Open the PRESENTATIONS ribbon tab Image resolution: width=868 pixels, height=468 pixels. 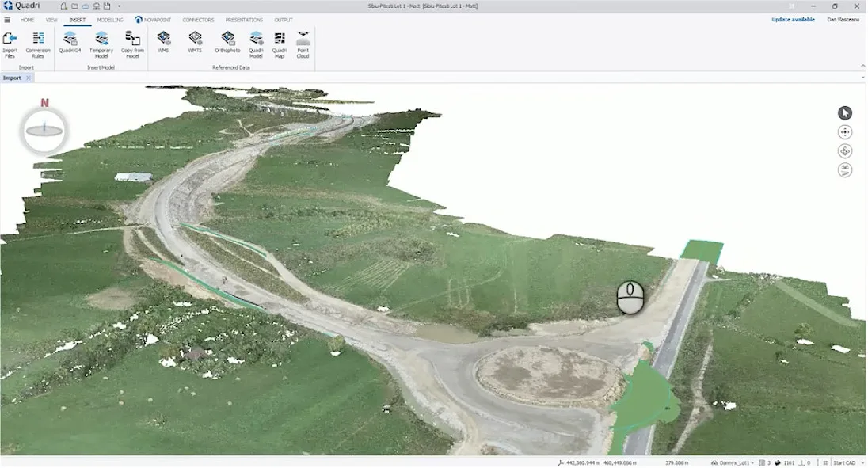click(x=244, y=20)
